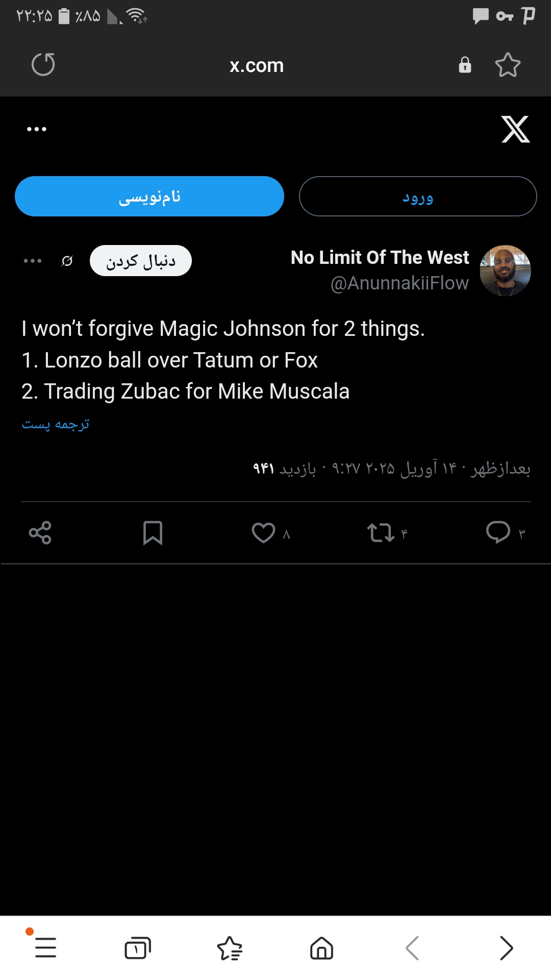Tap the X logo
The width and height of the screenshot is (551, 980).
515,129
